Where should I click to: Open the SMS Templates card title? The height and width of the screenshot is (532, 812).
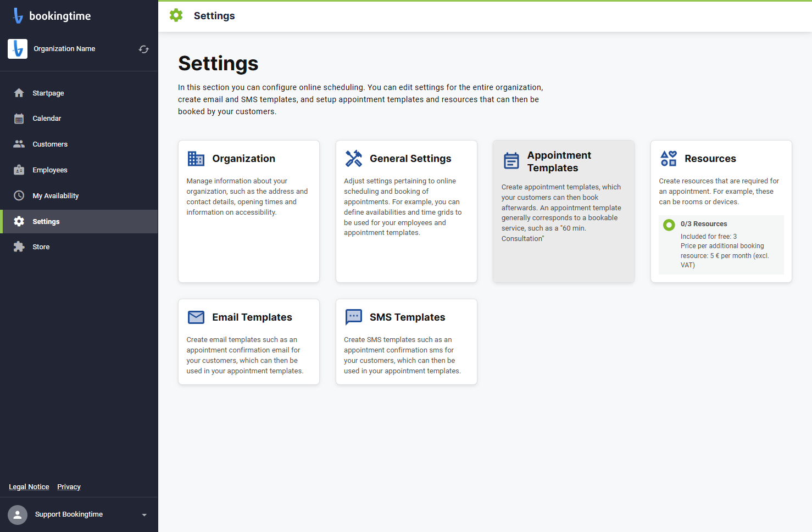[408, 317]
